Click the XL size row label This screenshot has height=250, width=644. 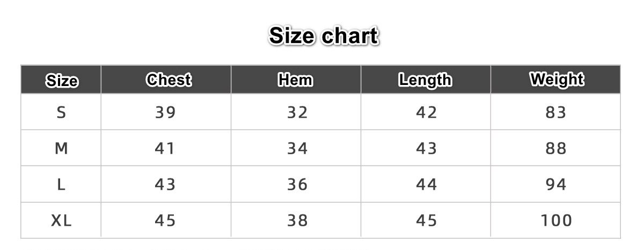click(x=61, y=220)
